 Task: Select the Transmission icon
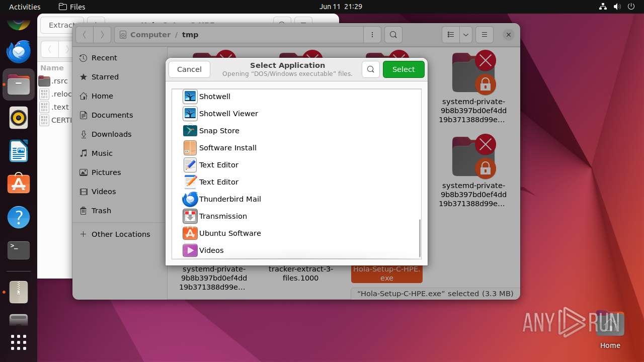(x=190, y=216)
